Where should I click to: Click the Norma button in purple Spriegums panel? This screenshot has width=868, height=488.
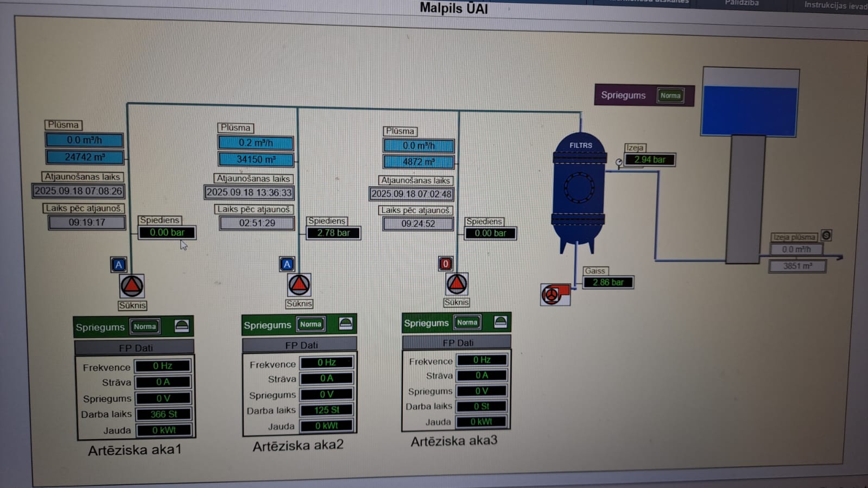tap(670, 96)
